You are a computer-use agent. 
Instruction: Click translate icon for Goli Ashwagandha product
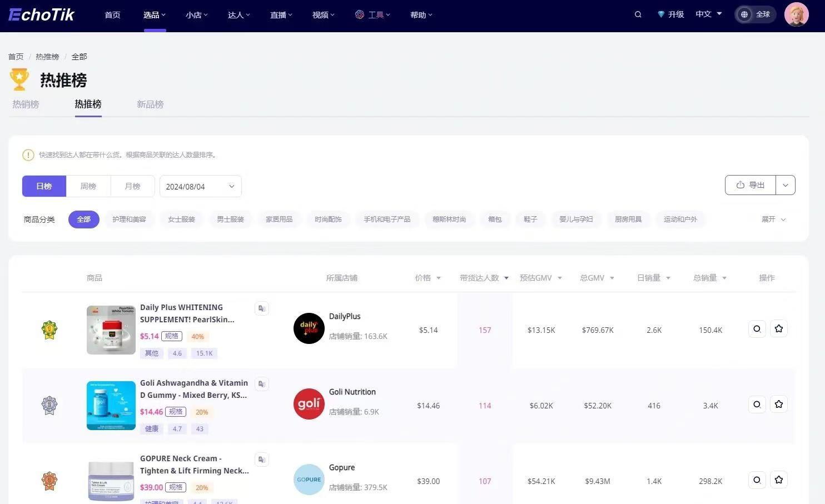[x=261, y=384]
